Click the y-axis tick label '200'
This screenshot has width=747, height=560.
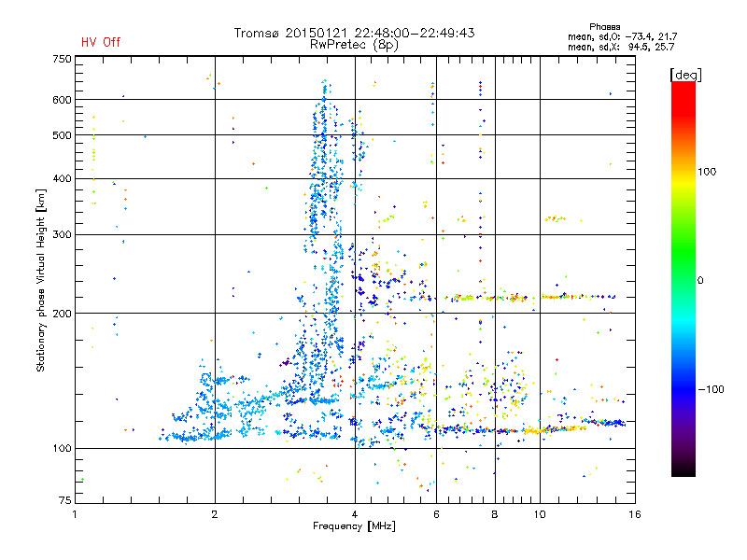[x=62, y=314]
